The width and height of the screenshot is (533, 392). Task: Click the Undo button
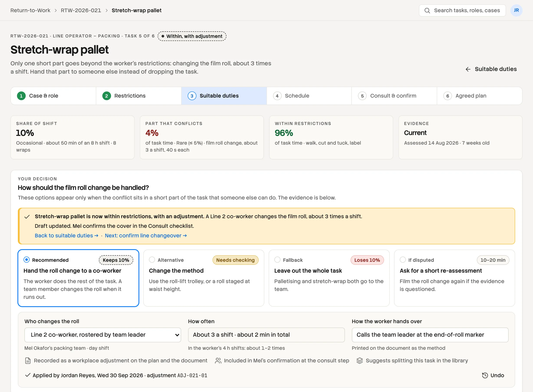(493, 375)
